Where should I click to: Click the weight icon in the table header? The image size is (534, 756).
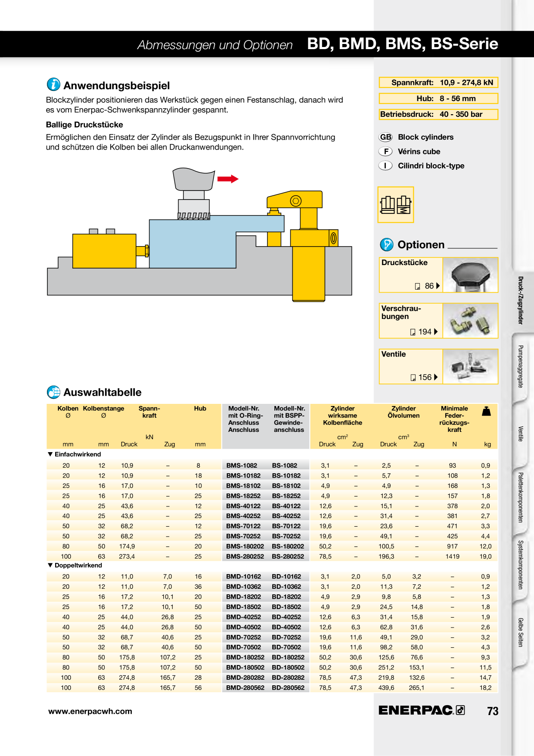pos(486,411)
